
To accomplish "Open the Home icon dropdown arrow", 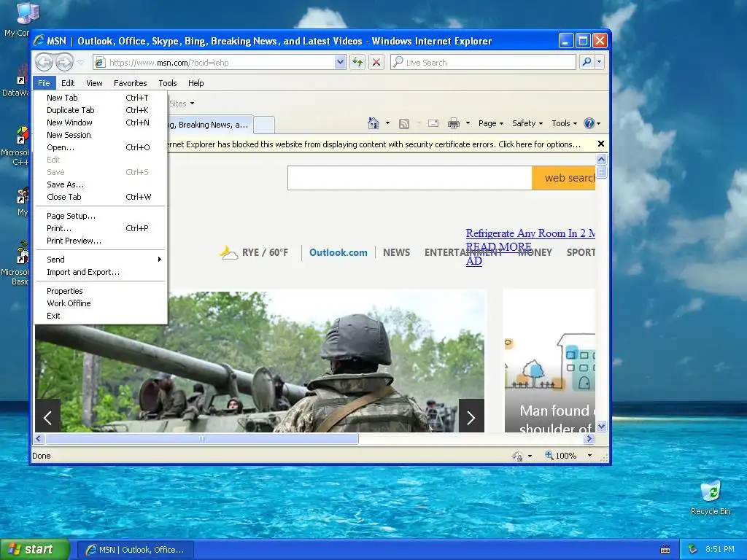I will tap(387, 123).
